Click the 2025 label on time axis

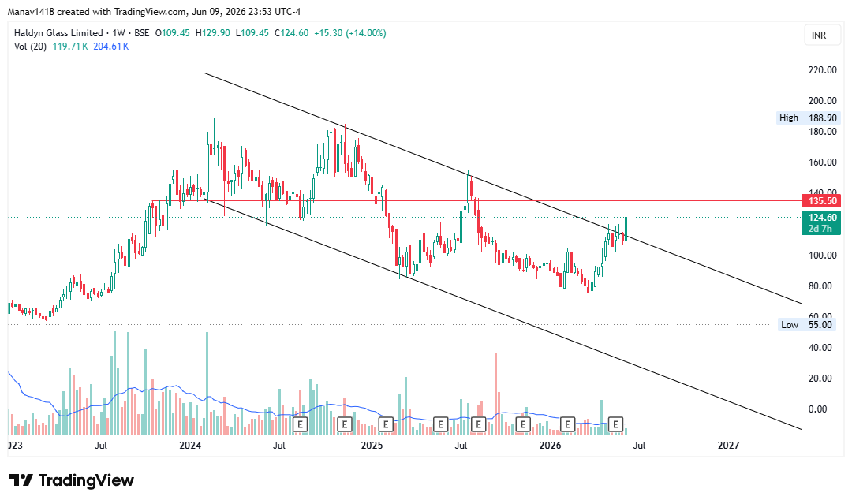click(372, 446)
